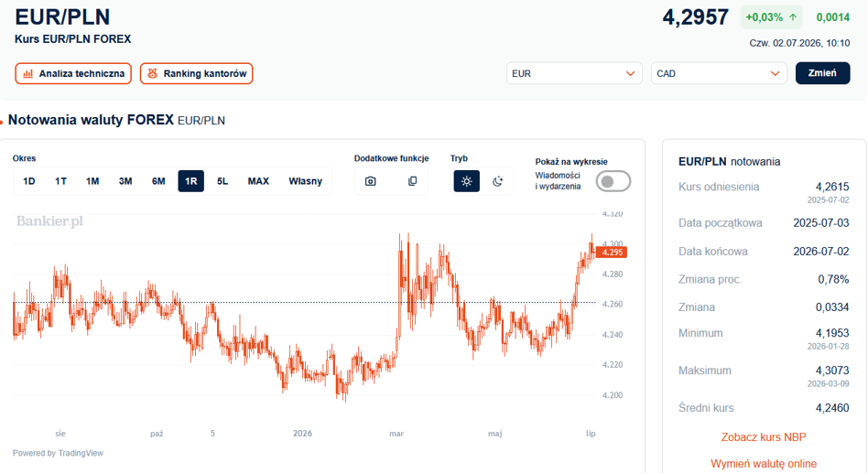The image size is (868, 473).
Task: Click the sie label on time axis
Action: pyautogui.click(x=60, y=433)
